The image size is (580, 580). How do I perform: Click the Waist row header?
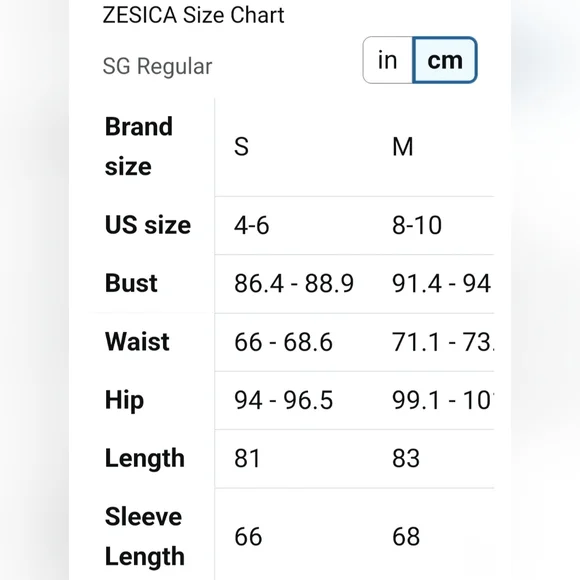137,341
